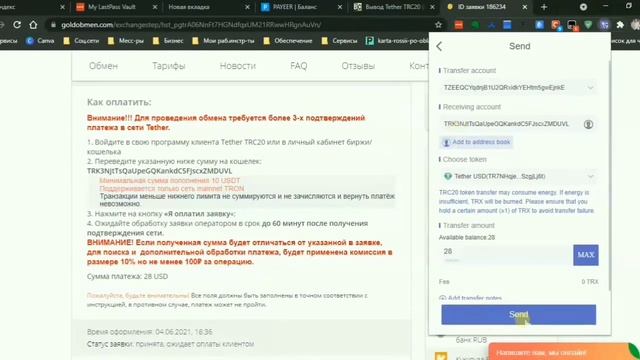Click Add to address book
640x360 pixels.
(476, 142)
